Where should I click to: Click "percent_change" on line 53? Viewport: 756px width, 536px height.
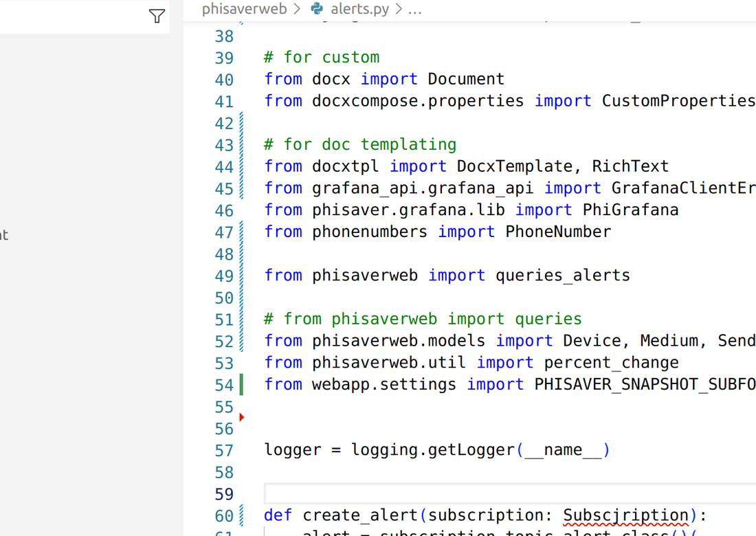(611, 362)
